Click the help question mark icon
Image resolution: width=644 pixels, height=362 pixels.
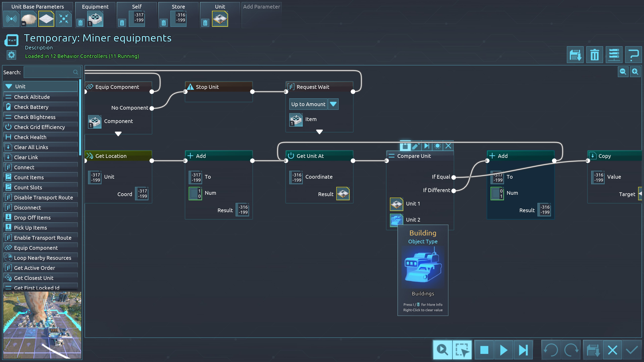click(633, 55)
